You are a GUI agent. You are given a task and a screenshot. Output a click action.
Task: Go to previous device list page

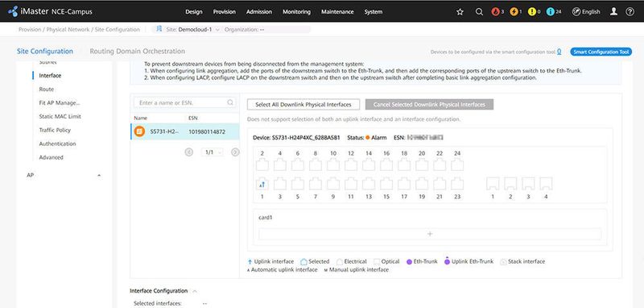tap(189, 152)
